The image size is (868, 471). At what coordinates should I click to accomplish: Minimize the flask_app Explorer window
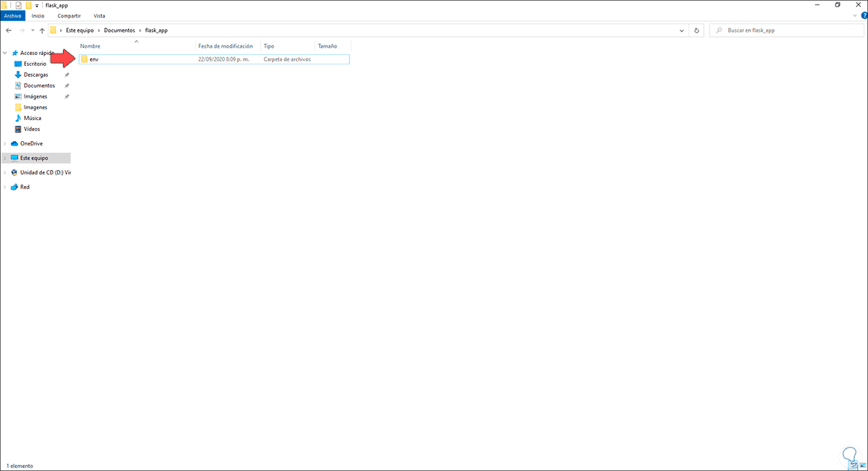[816, 4]
